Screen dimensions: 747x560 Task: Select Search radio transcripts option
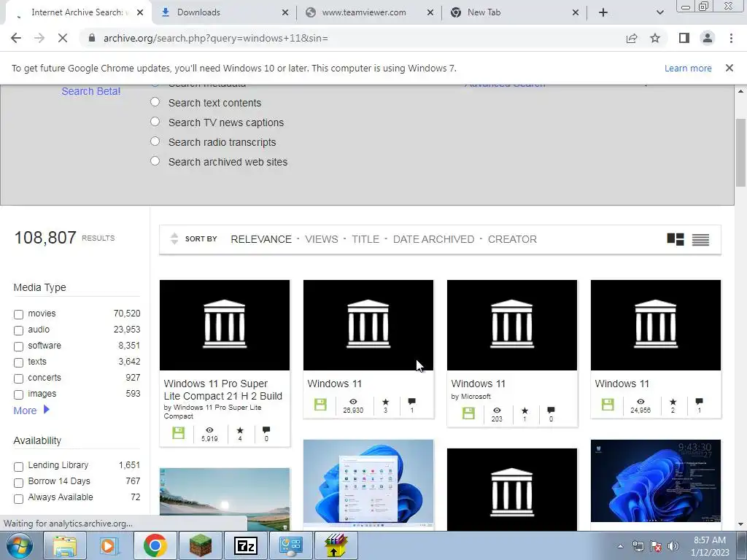(x=155, y=141)
